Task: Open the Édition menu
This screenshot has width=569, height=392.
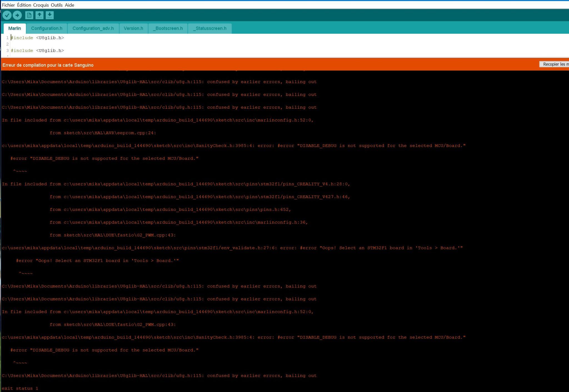Action: coord(24,5)
